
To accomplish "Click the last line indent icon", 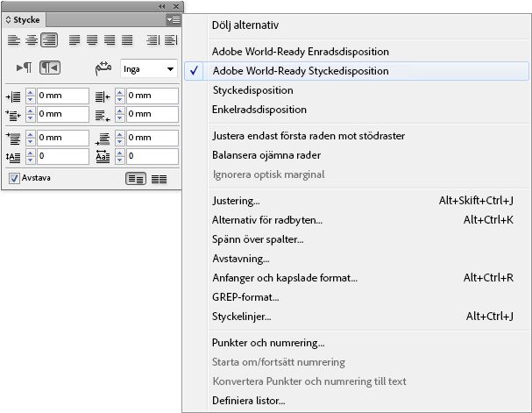I will [x=103, y=116].
